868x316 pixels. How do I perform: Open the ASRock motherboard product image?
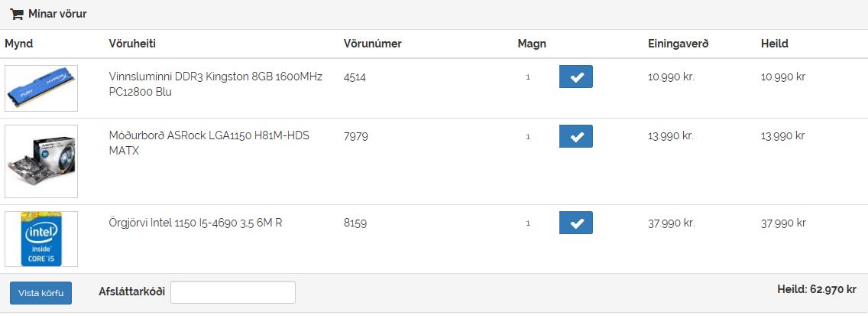click(41, 161)
